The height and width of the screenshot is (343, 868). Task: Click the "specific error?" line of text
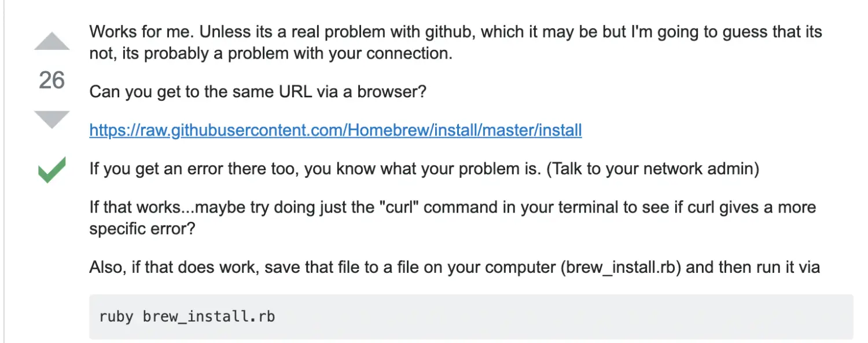point(142,229)
